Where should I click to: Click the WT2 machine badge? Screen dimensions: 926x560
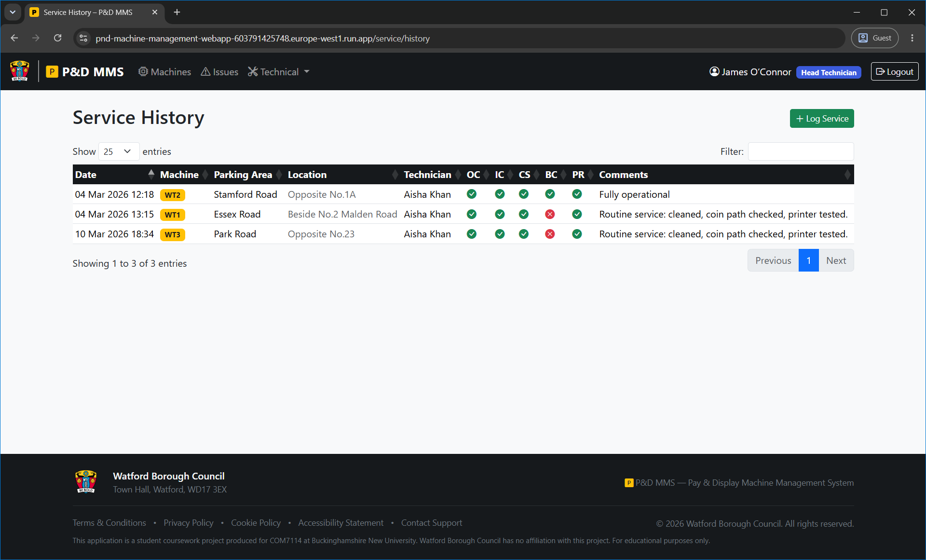(x=172, y=195)
